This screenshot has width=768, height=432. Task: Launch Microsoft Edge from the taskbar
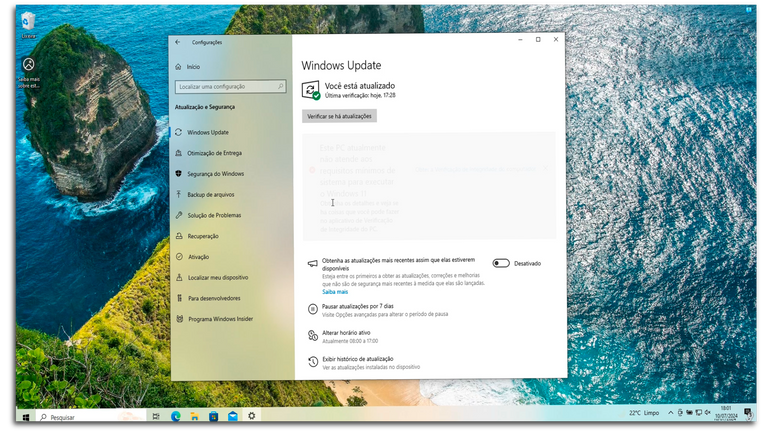pos(175,416)
